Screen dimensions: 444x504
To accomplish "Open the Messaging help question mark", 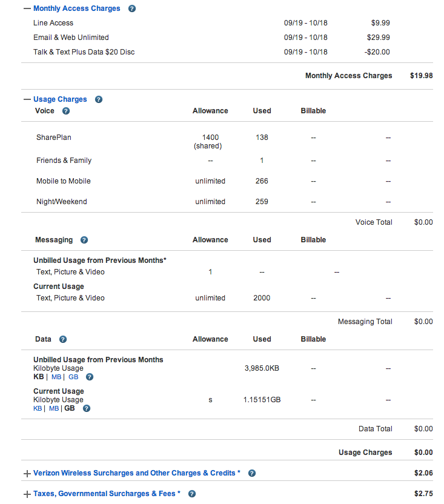I will tap(84, 240).
